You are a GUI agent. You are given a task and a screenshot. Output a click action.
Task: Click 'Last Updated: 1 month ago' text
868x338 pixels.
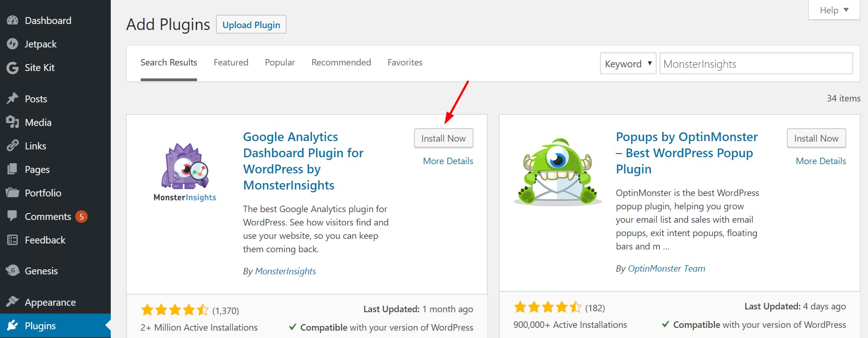pos(418,309)
